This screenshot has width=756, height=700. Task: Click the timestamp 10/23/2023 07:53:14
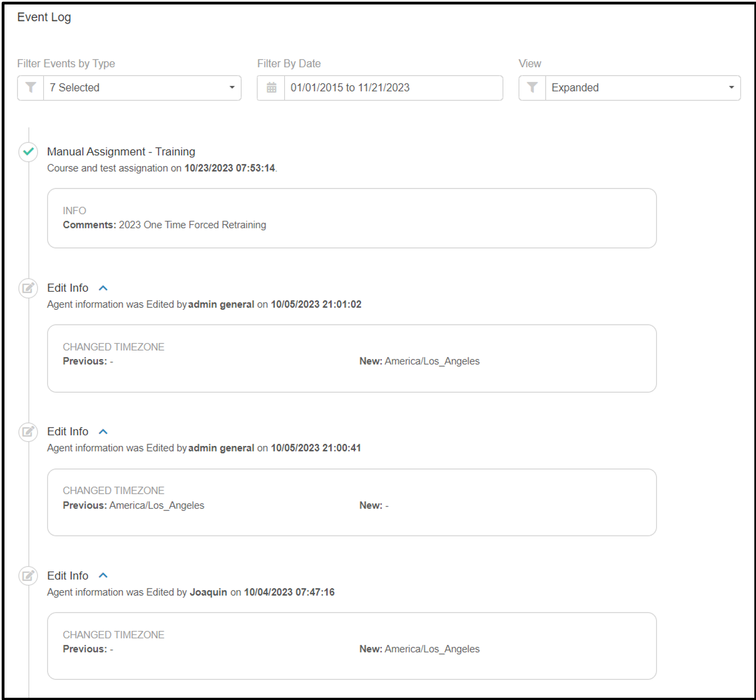(x=230, y=168)
